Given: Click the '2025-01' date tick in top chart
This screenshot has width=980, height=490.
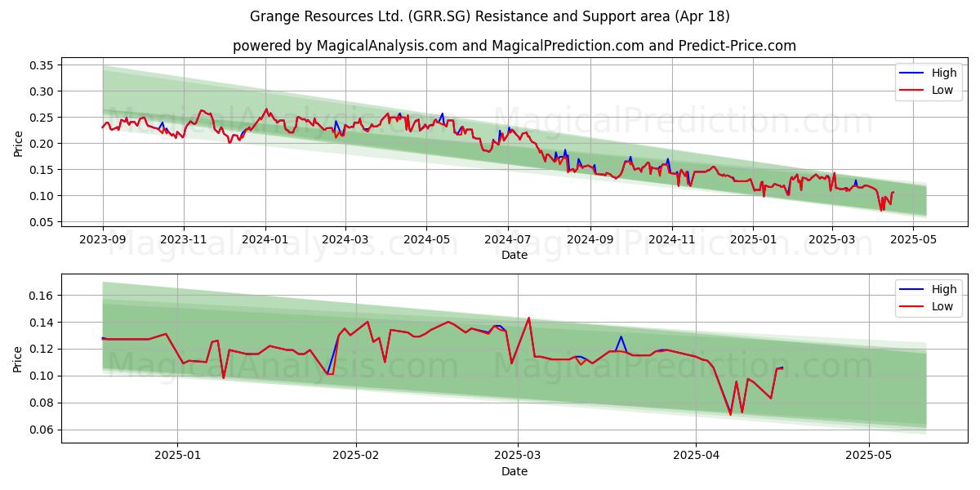Looking at the screenshot, I should coord(752,242).
